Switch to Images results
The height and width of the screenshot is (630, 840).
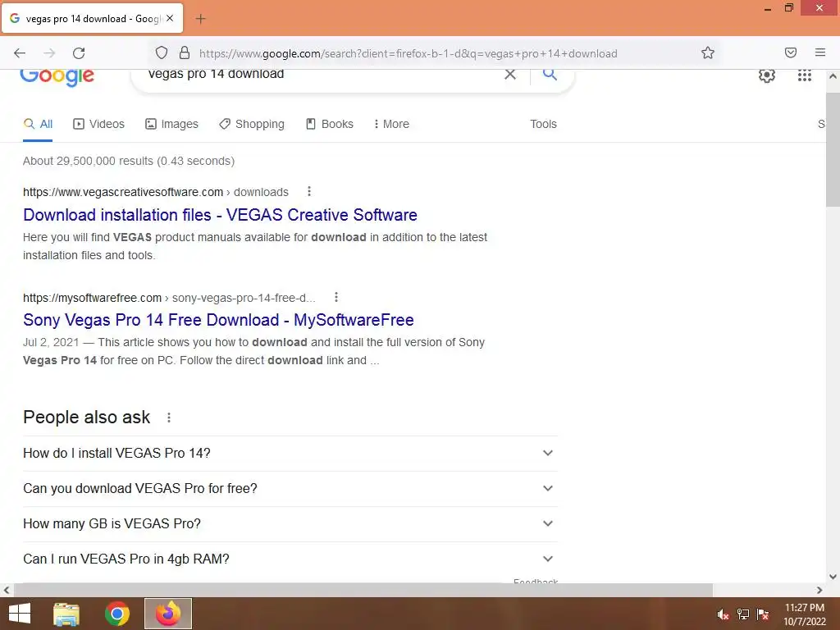tap(171, 125)
